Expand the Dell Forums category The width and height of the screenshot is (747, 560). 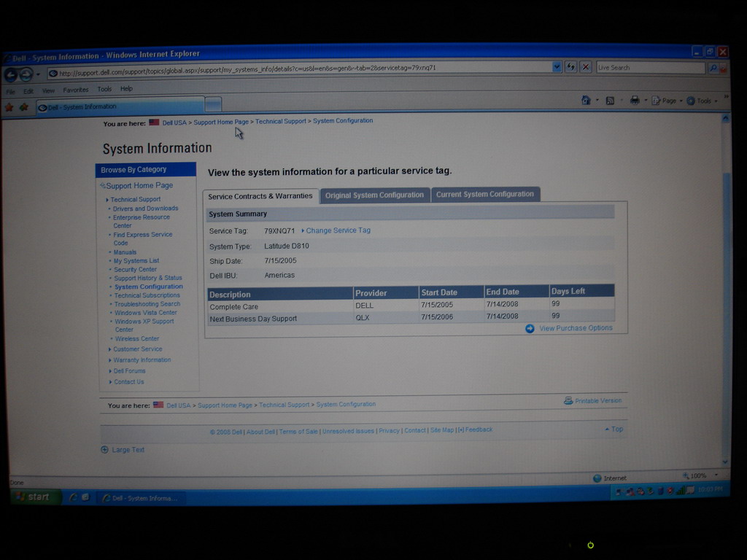coord(129,371)
